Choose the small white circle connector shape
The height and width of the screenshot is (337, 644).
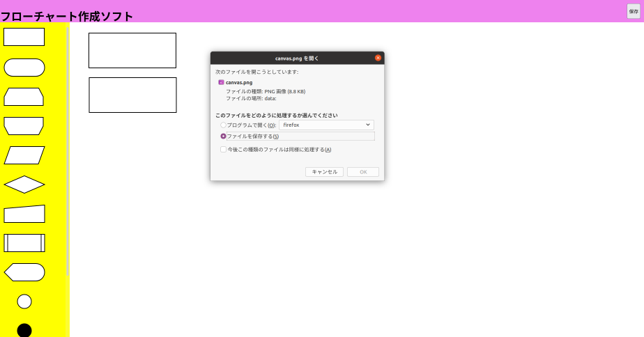pyautogui.click(x=24, y=301)
